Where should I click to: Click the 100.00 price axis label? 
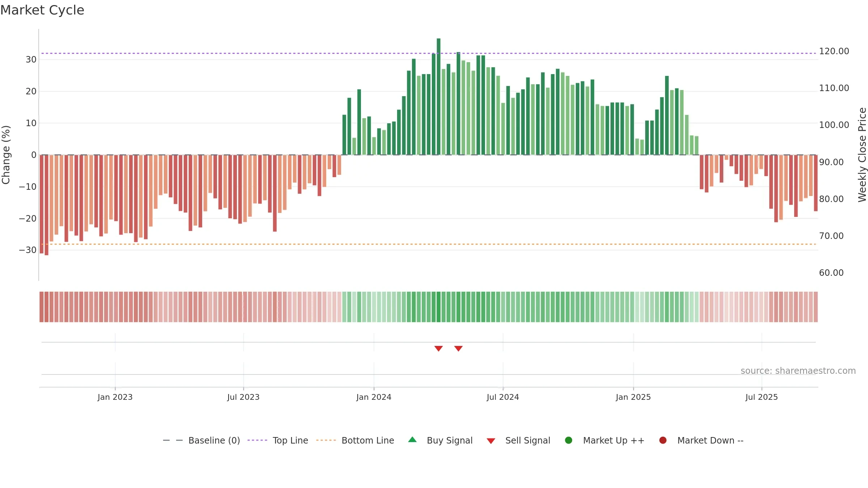[834, 125]
